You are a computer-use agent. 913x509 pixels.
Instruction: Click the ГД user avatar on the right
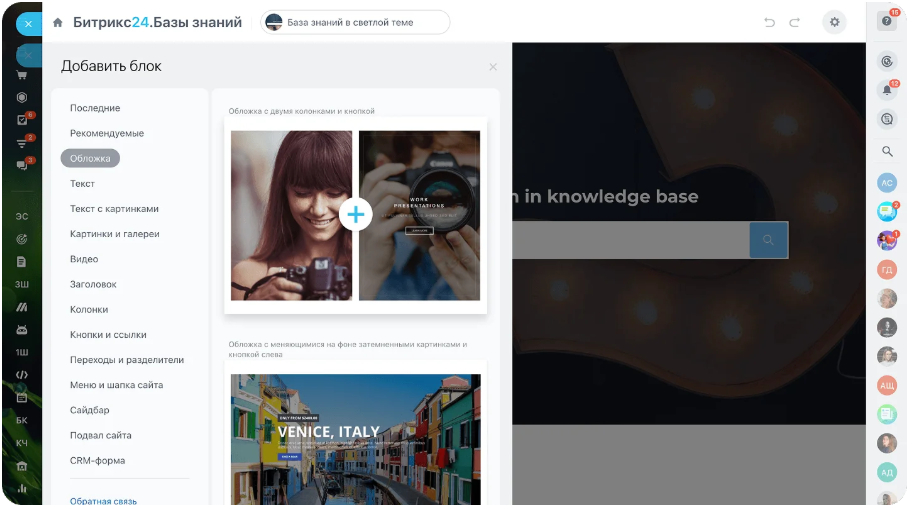click(887, 270)
